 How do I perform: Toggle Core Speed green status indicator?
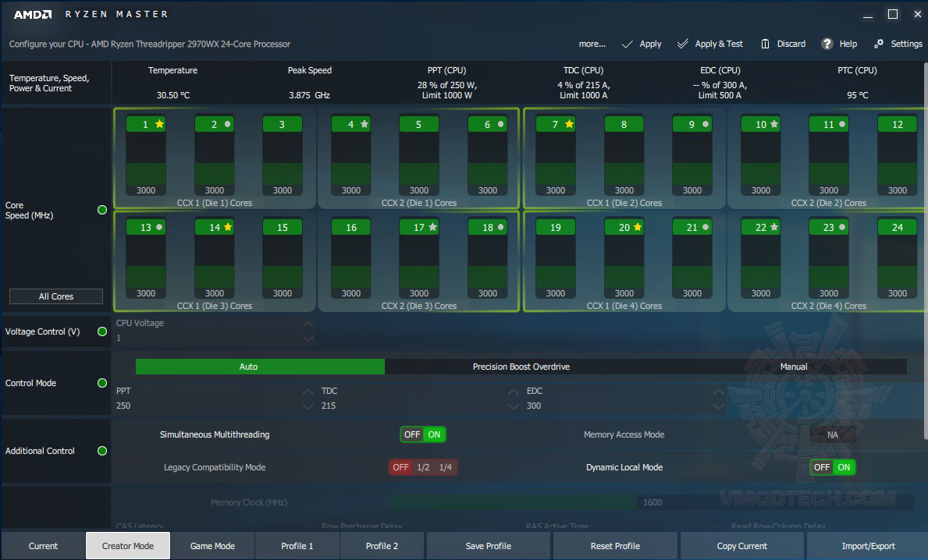[x=101, y=210]
